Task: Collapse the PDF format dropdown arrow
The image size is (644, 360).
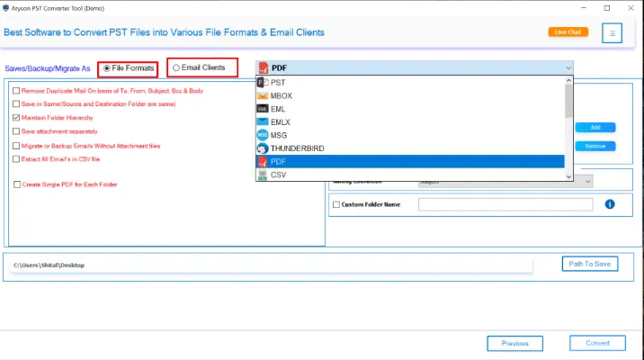Action: click(568, 67)
